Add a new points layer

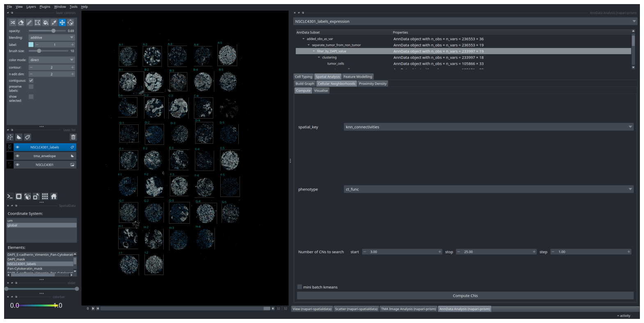pyautogui.click(x=10, y=137)
